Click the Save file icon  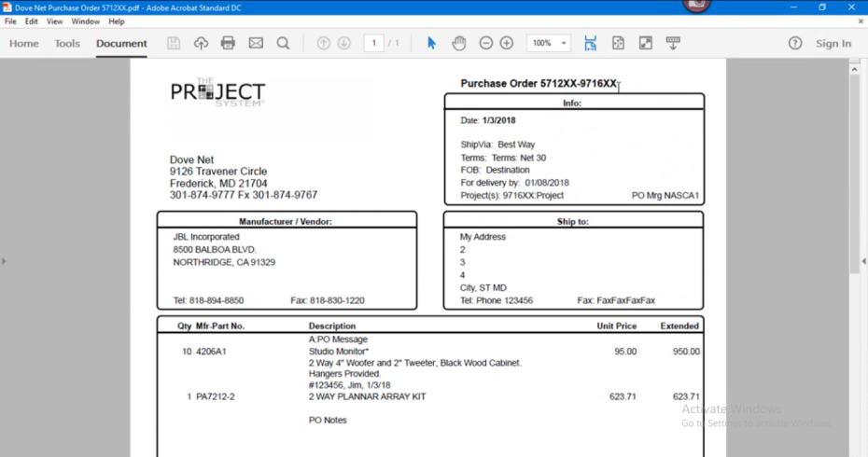174,43
